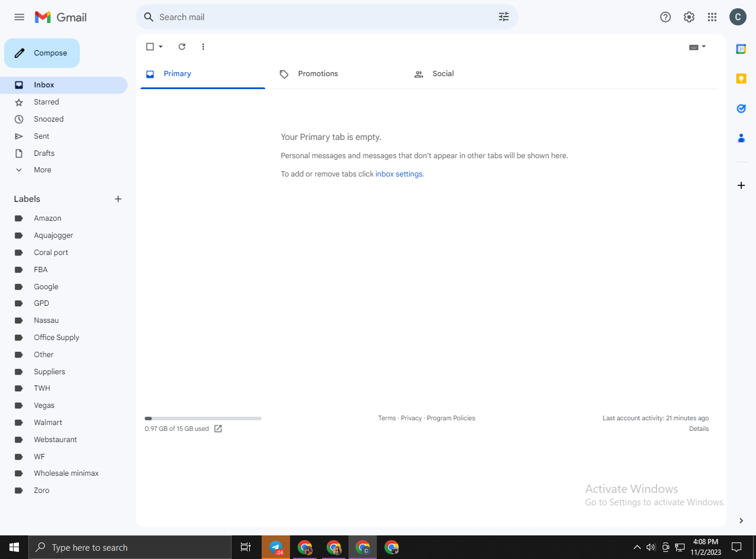This screenshot has width=756, height=559.
Task: Click the Compose button
Action: point(42,53)
